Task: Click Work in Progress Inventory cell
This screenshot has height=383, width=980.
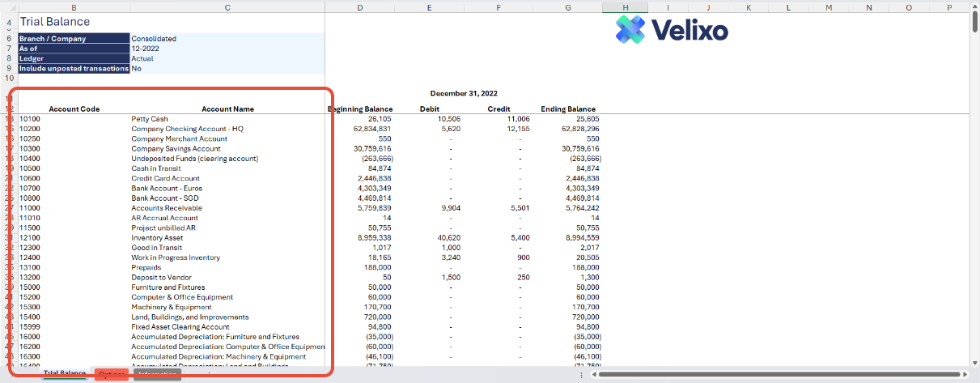Action: tap(227, 257)
